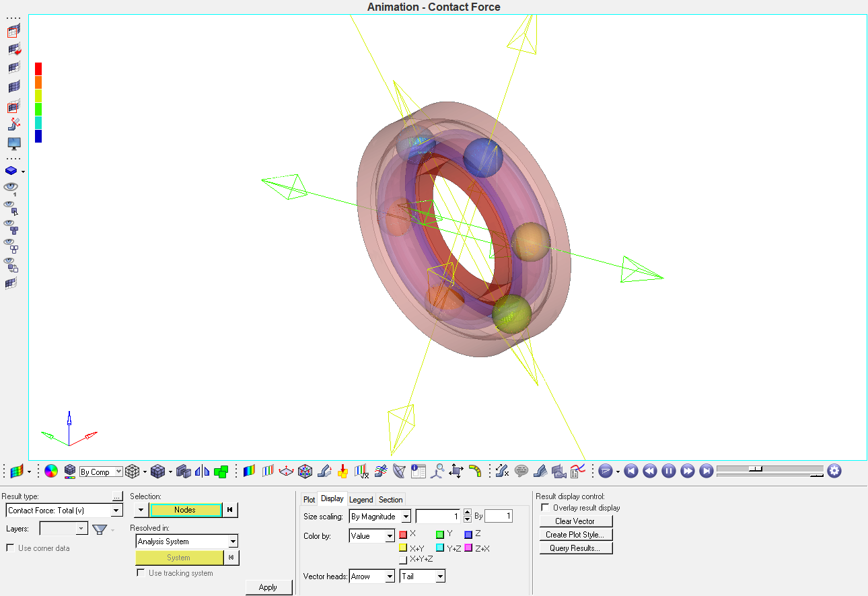Viewport: 868px width, 596px height.
Task: Click the Apply button
Action: click(x=268, y=587)
